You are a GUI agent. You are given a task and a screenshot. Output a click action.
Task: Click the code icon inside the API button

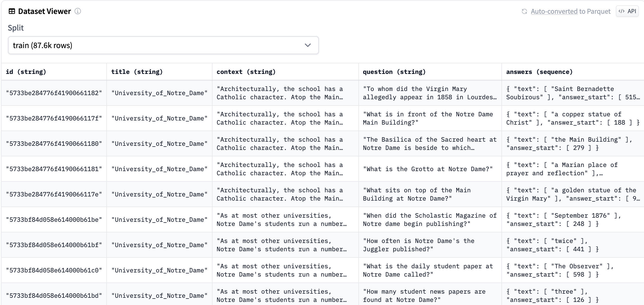click(621, 11)
